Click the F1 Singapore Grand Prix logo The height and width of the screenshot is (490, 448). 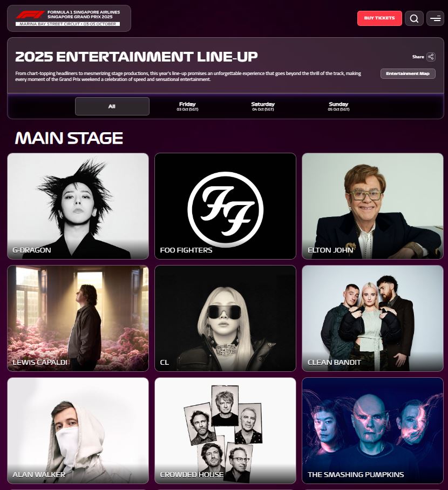[x=69, y=18]
